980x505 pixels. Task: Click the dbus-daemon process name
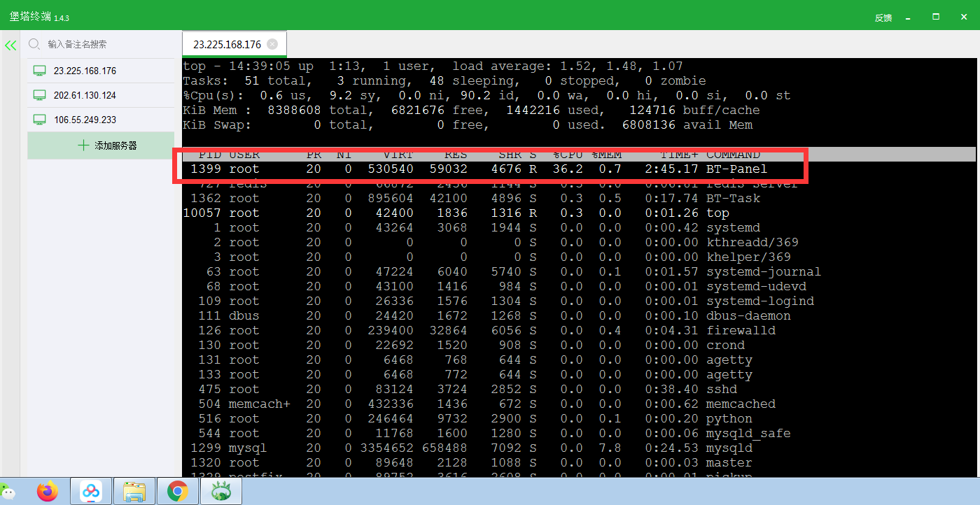coord(748,315)
